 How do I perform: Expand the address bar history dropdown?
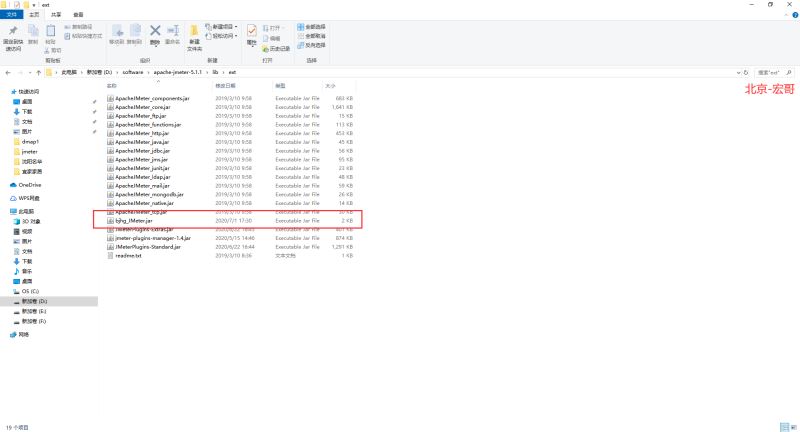tap(738, 72)
